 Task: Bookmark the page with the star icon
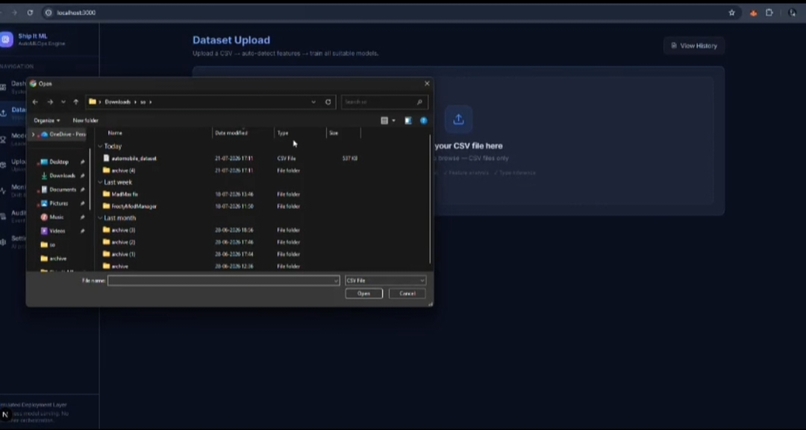[x=731, y=13]
